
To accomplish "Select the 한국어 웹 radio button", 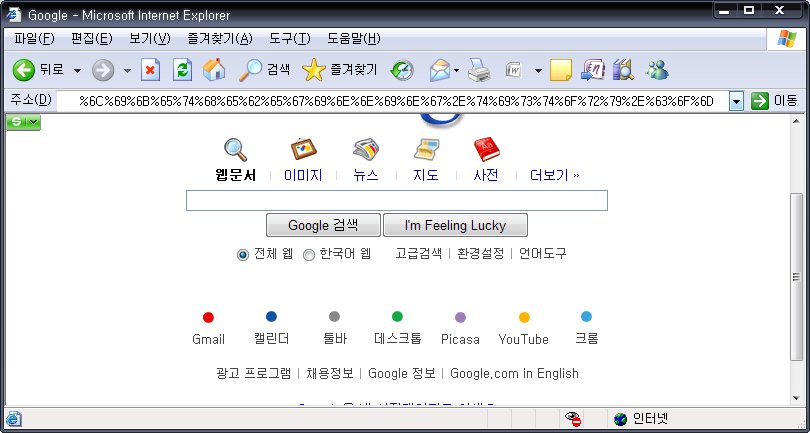I will pos(308,255).
